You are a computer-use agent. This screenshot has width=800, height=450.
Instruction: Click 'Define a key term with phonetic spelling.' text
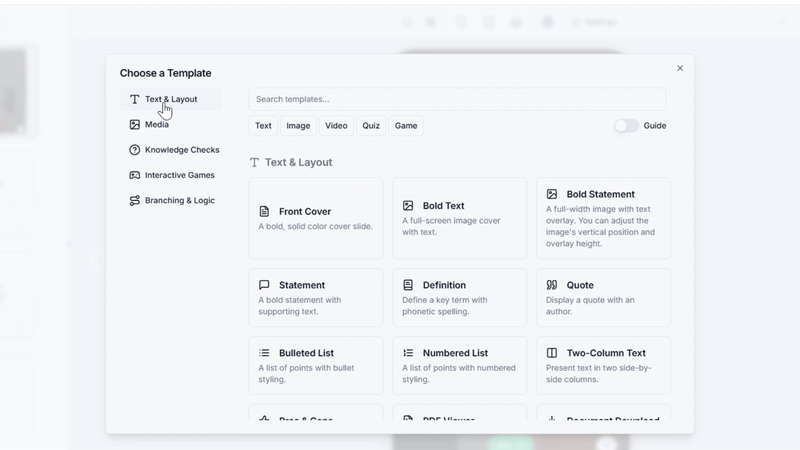(444, 306)
